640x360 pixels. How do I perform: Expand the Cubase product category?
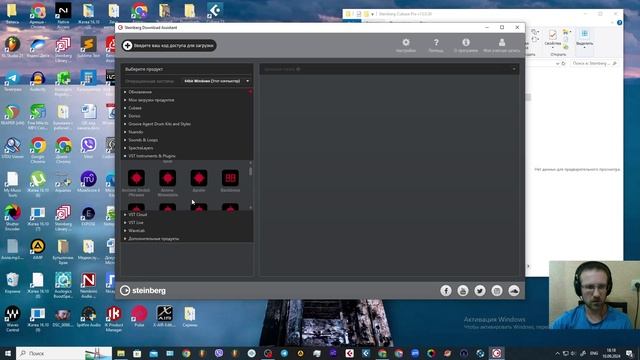click(134, 108)
